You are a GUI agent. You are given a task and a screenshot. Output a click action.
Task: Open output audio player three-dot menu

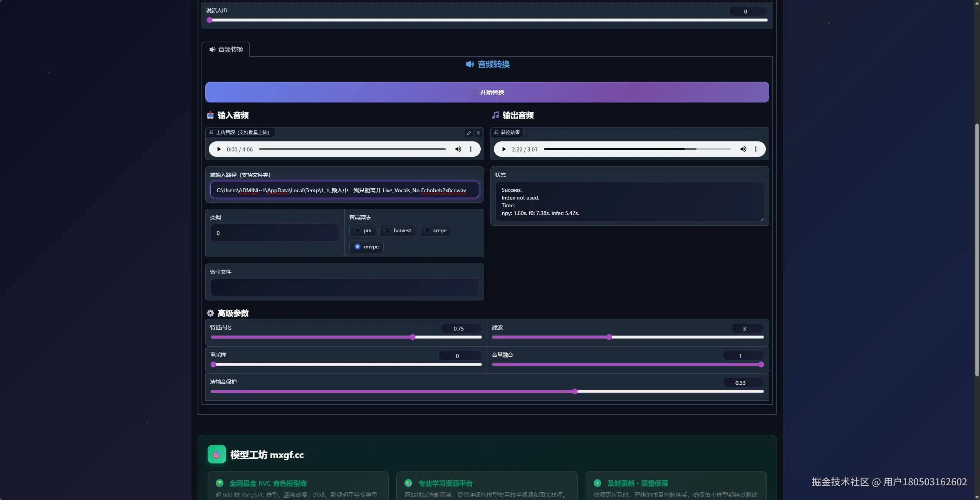[756, 149]
